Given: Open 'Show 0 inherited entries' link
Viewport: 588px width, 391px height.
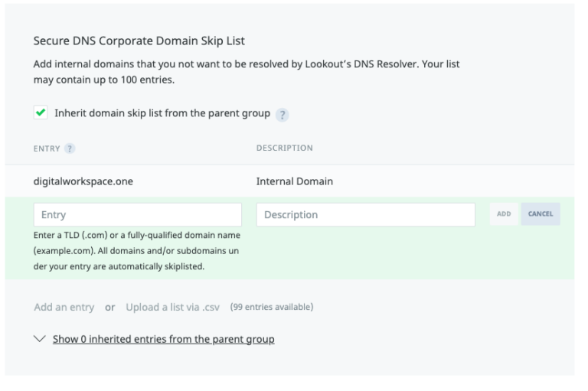Looking at the screenshot, I should [163, 339].
